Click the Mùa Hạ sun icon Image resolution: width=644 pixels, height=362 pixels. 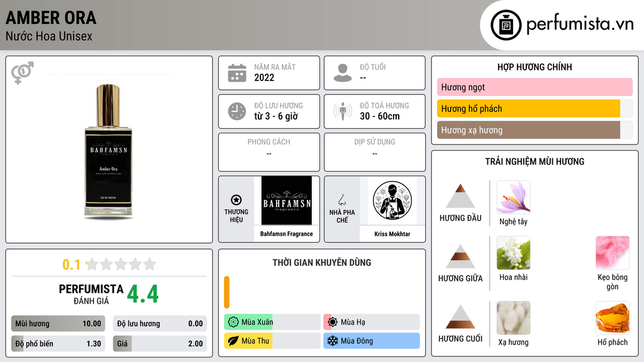[x=333, y=322]
